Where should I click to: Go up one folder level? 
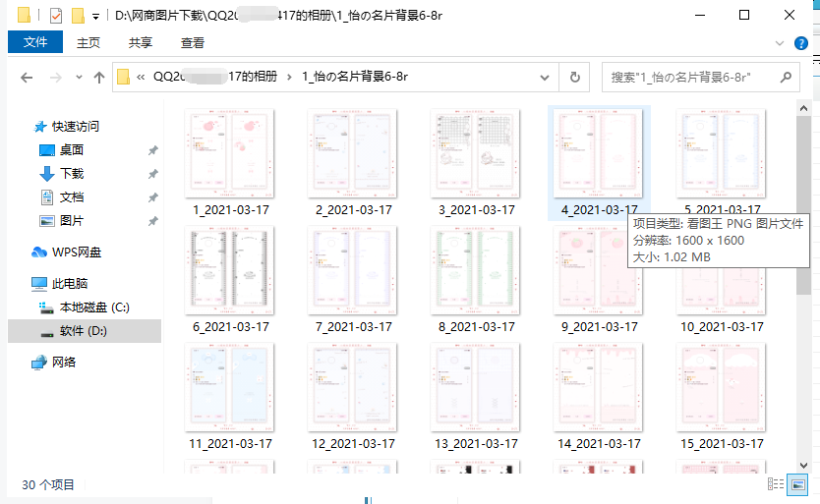[99, 78]
